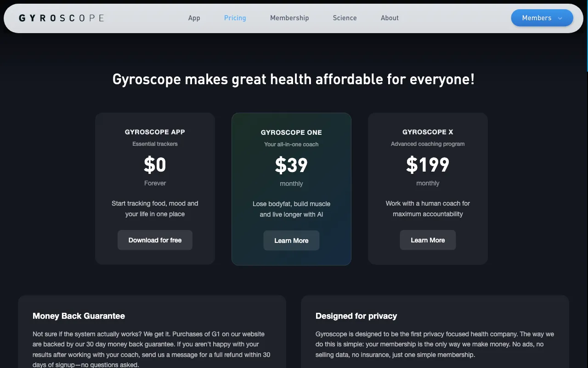Click the GYROSCOPE logo
Viewport: 588px width, 368px height.
62,18
